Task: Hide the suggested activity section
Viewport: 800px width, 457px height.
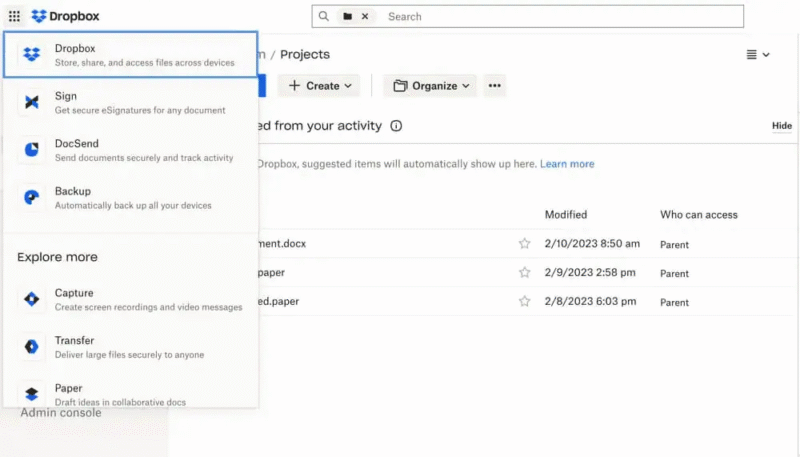Action: [782, 126]
